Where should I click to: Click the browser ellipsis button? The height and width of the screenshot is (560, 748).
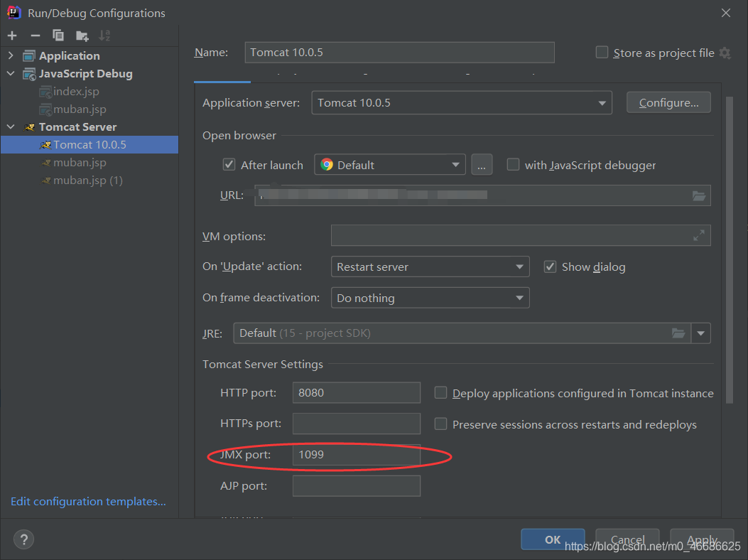click(482, 165)
